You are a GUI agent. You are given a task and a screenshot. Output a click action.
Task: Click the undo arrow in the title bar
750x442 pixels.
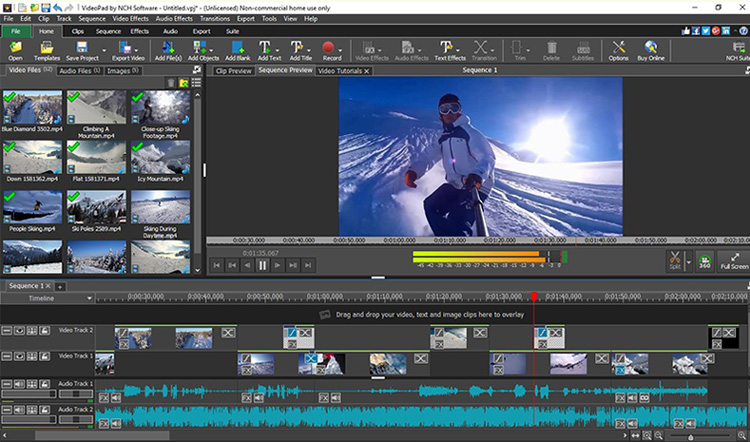click(57, 8)
